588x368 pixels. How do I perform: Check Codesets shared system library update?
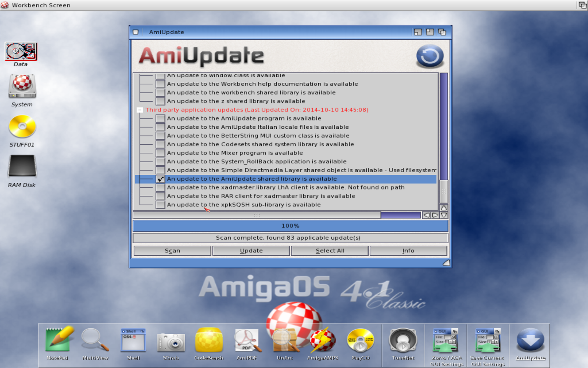pos(160,144)
